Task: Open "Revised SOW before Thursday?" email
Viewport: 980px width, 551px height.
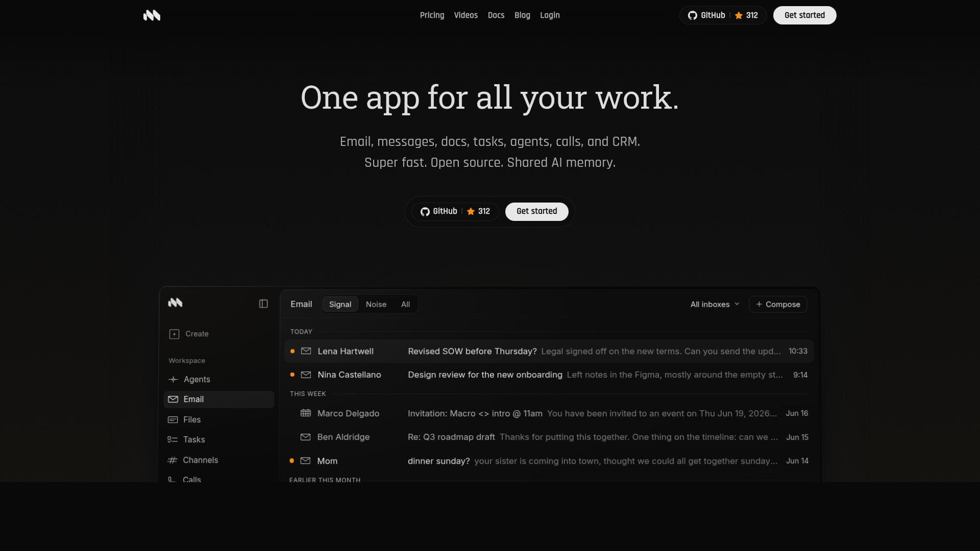Action: click(x=472, y=352)
